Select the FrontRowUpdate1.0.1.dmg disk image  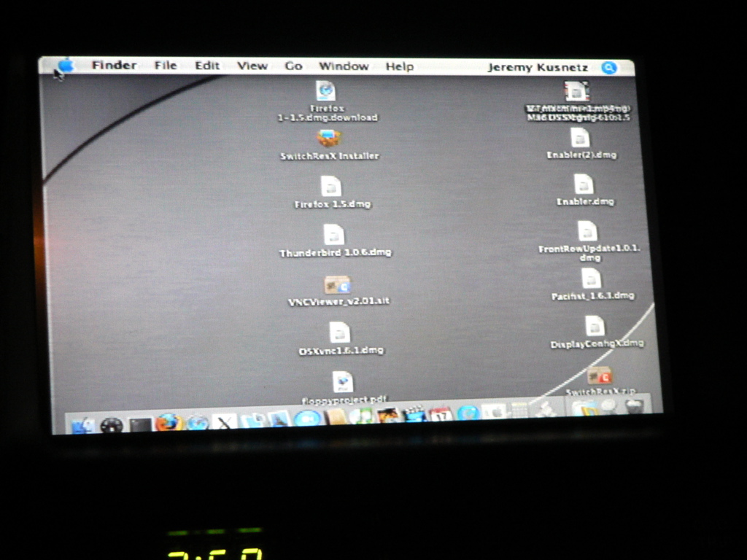pyautogui.click(x=587, y=231)
